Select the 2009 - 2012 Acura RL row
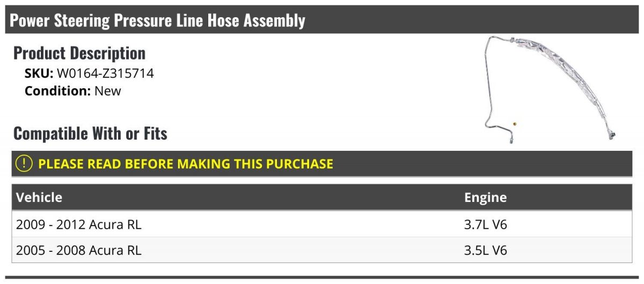Image resolution: width=644 pixels, height=284 pixels. pyautogui.click(x=79, y=224)
